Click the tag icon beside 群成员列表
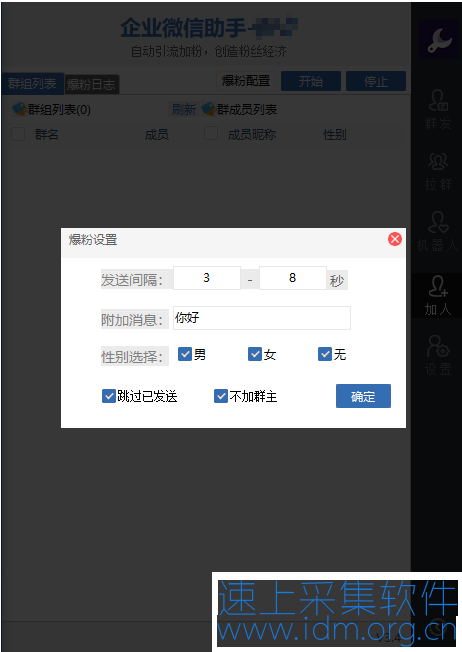 click(208, 109)
